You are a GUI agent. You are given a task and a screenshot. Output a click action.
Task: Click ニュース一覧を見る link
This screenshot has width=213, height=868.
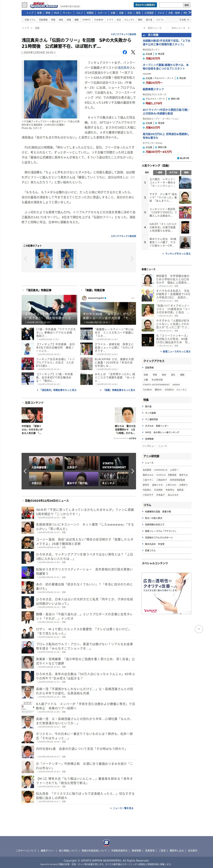pos(122,808)
